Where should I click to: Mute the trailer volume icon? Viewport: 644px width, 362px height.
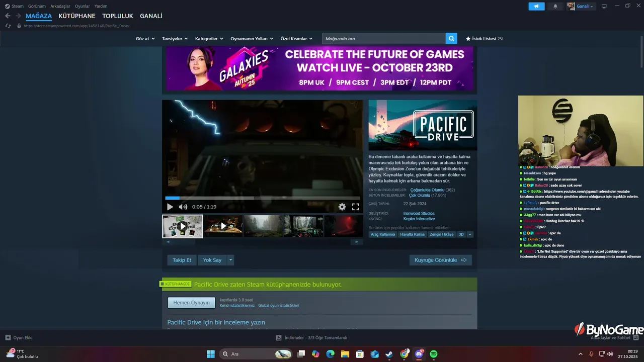(183, 207)
